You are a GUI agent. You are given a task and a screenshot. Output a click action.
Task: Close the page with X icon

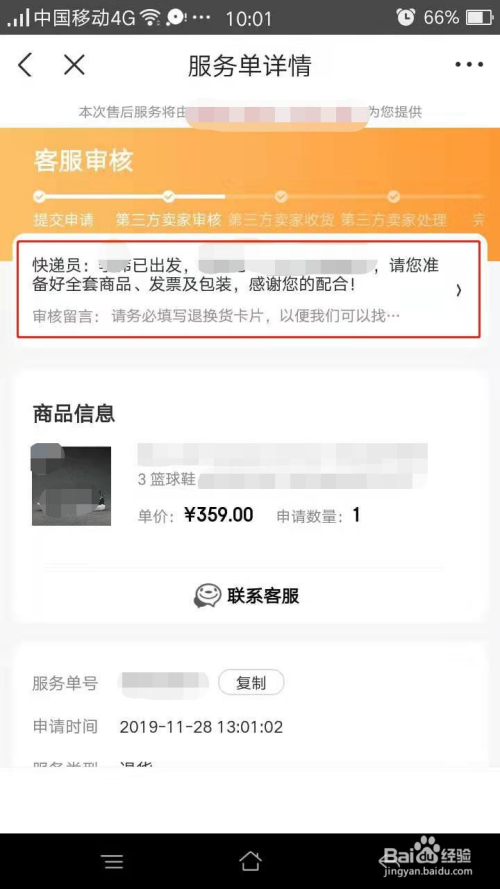[74, 65]
